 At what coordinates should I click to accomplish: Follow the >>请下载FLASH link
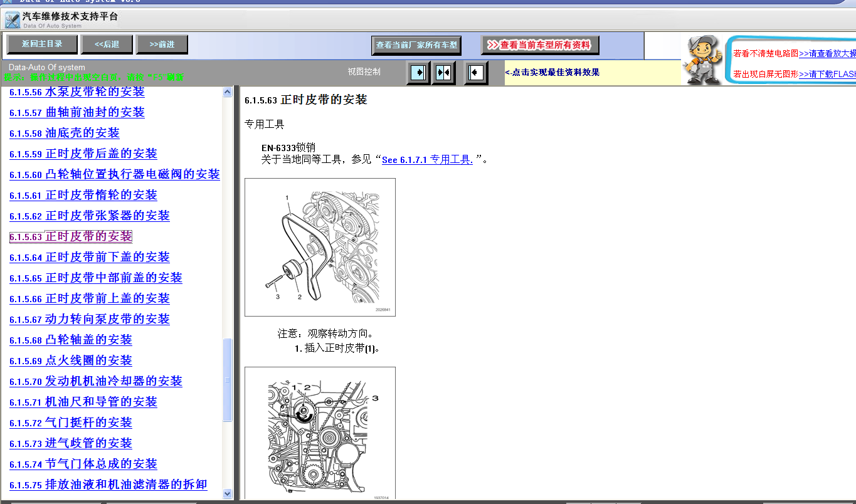(x=827, y=74)
